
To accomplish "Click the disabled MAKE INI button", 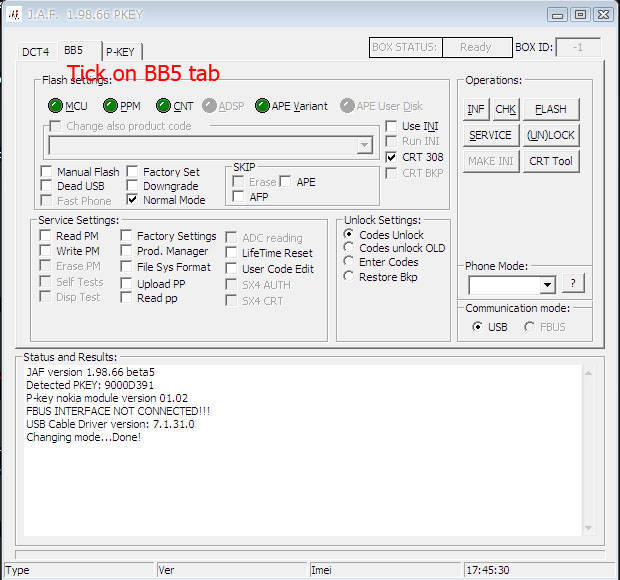I will (490, 161).
